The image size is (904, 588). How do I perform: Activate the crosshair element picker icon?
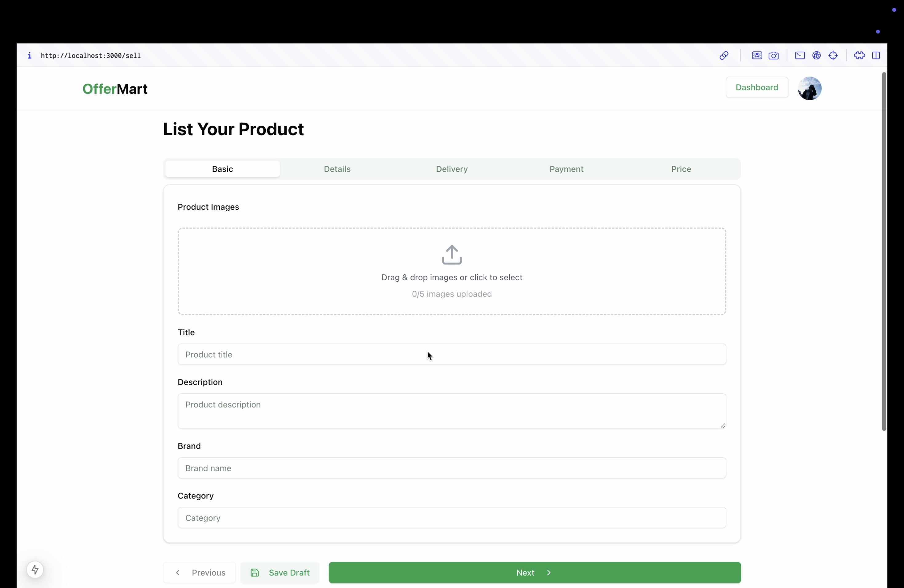(833, 55)
